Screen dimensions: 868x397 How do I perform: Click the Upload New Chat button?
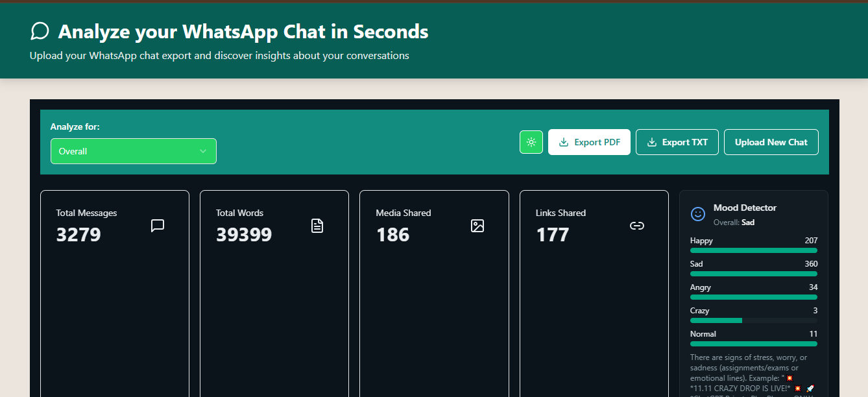pyautogui.click(x=771, y=142)
